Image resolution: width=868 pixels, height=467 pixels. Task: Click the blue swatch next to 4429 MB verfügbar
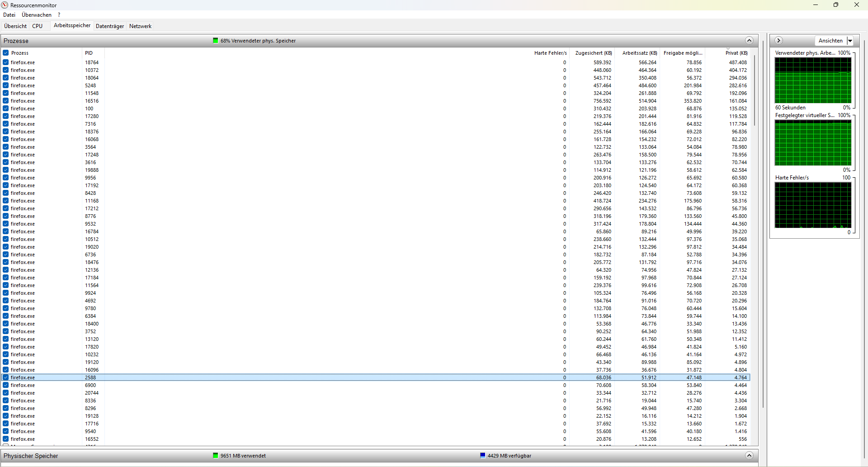[x=483, y=456]
